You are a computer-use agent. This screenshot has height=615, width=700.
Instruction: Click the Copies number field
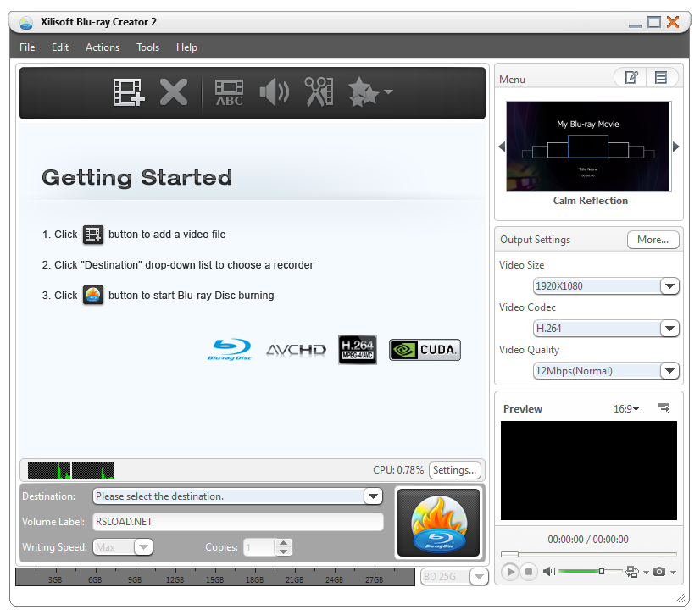pos(259,547)
